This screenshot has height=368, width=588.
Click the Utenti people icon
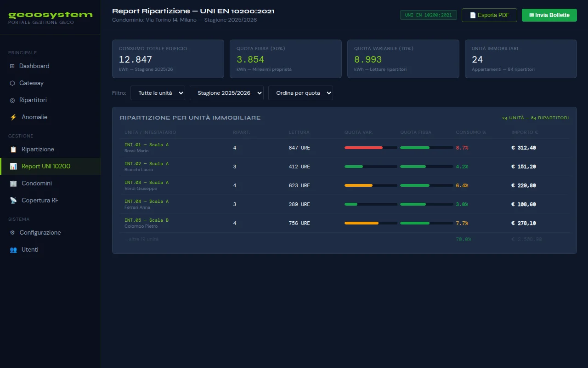pos(13,249)
